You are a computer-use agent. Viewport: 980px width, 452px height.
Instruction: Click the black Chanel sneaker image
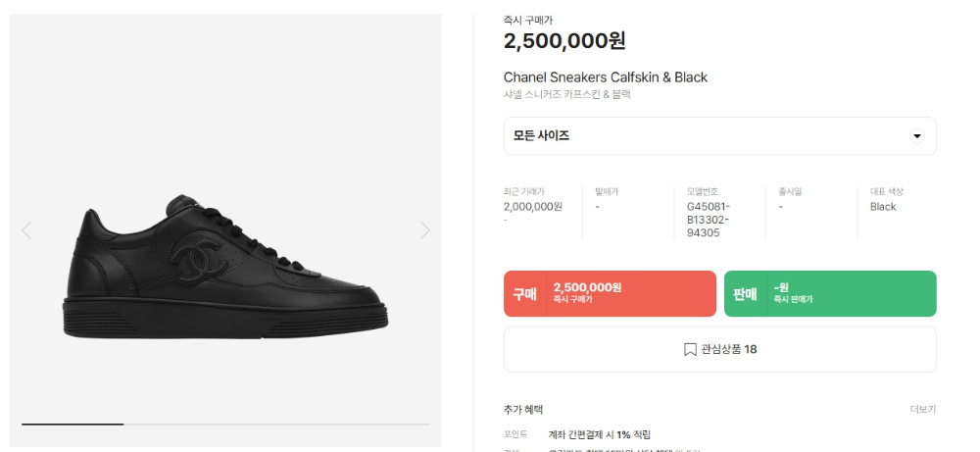coord(225,268)
